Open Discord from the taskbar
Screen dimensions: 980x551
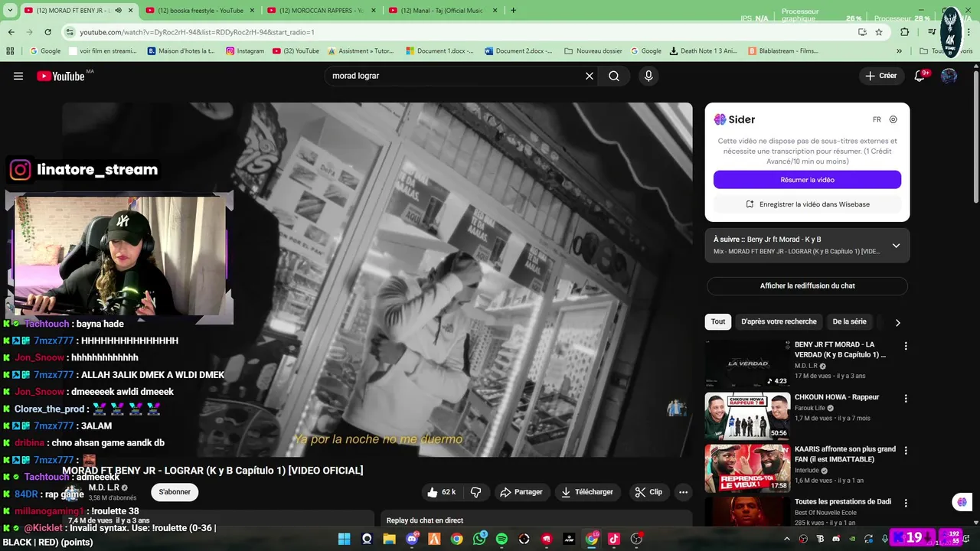pos(412,539)
